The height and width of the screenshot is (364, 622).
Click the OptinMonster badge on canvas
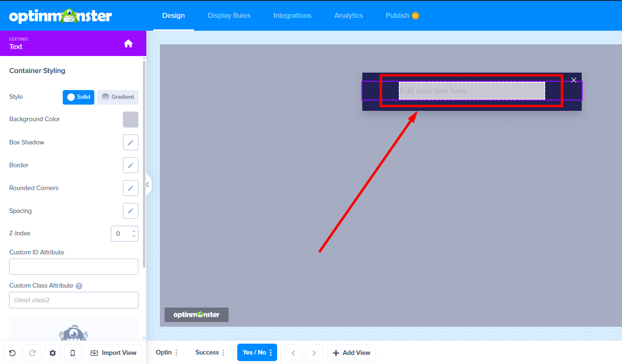pyautogui.click(x=197, y=315)
